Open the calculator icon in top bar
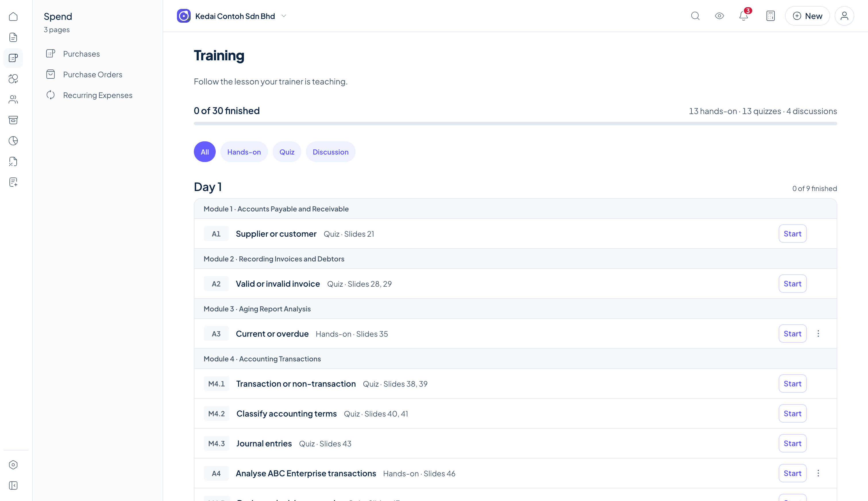Viewport: 868px width, 501px height. (x=770, y=16)
